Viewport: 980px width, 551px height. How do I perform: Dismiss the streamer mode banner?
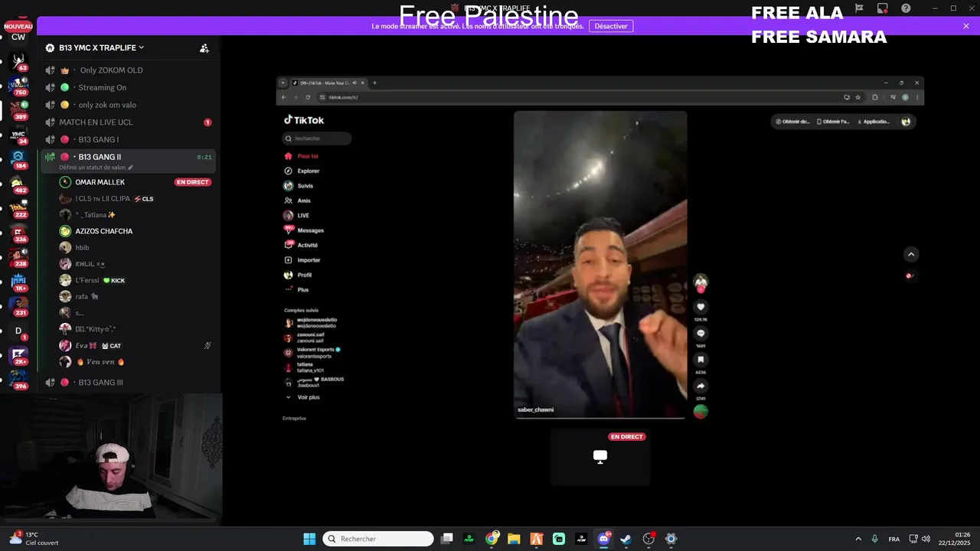(966, 26)
